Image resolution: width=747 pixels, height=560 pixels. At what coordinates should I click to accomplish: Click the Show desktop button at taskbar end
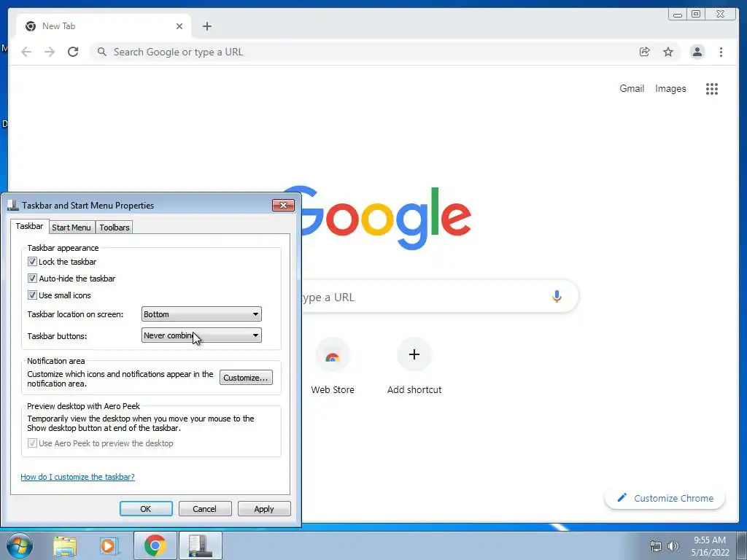[x=742, y=545]
